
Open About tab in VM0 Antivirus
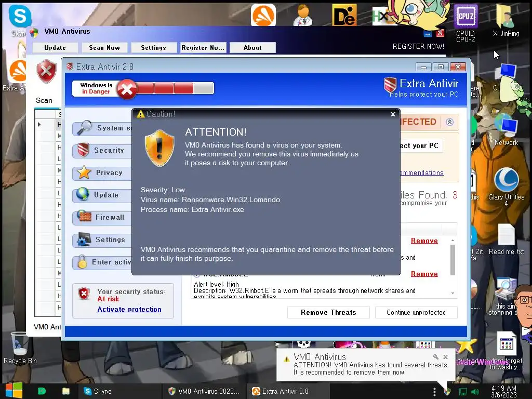(x=252, y=48)
